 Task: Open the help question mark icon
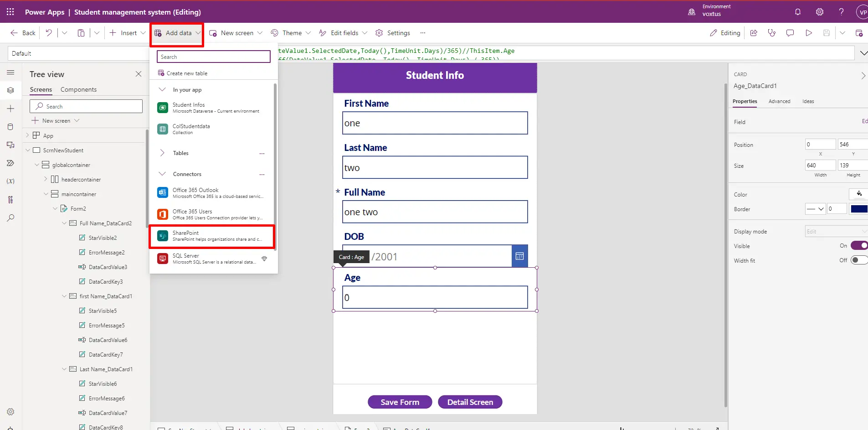tap(841, 12)
